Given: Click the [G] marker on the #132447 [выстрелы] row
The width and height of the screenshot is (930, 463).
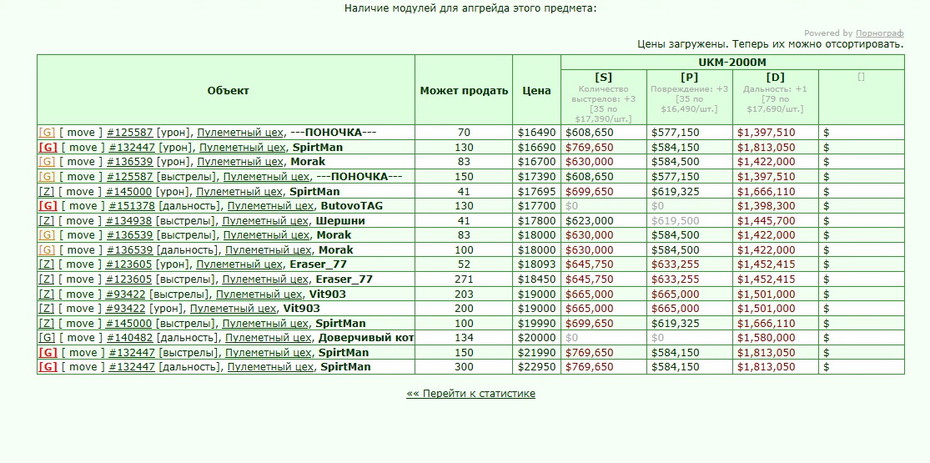Looking at the screenshot, I should click(x=47, y=353).
